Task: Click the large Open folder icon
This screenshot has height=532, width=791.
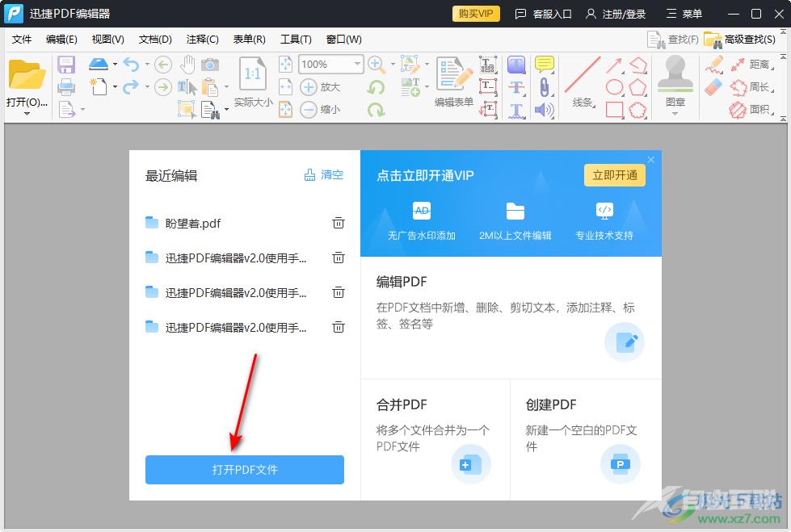Action: click(27, 74)
